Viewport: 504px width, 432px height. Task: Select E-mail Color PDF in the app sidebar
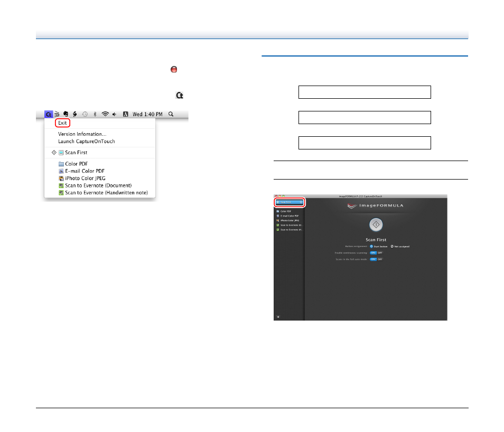pyautogui.click(x=288, y=216)
